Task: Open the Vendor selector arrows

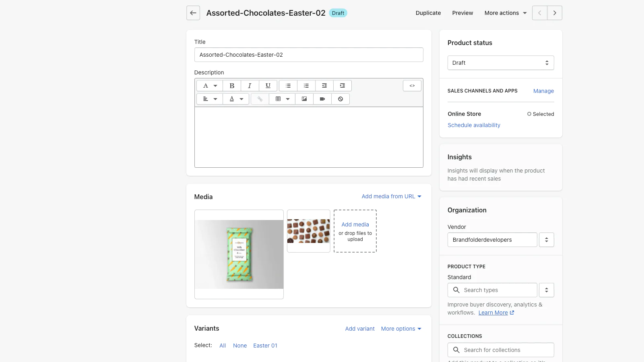Action: coord(547,240)
